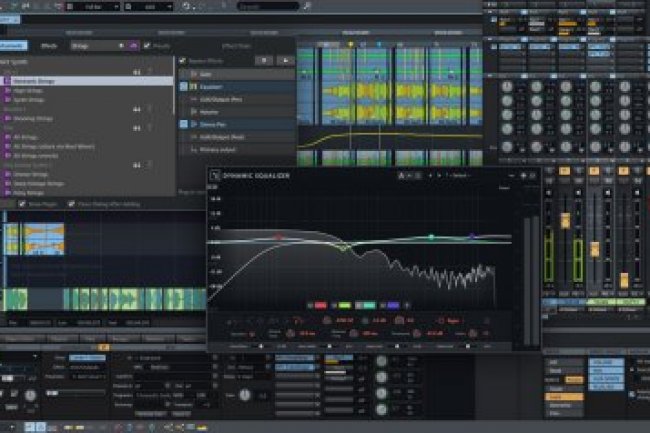Click the orange highlighted button in the lower-right panel
The height and width of the screenshot is (433, 650).
(564, 397)
